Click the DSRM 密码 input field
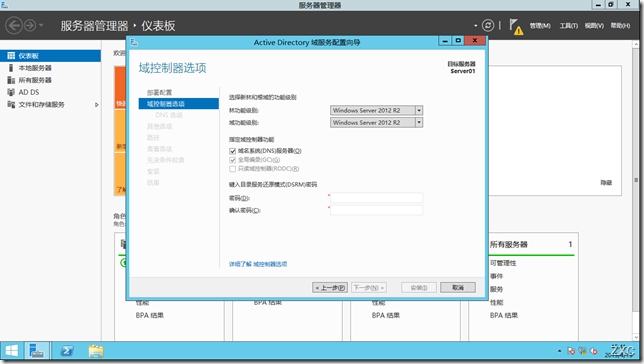Screen dimensions: 644x364 tap(376, 198)
